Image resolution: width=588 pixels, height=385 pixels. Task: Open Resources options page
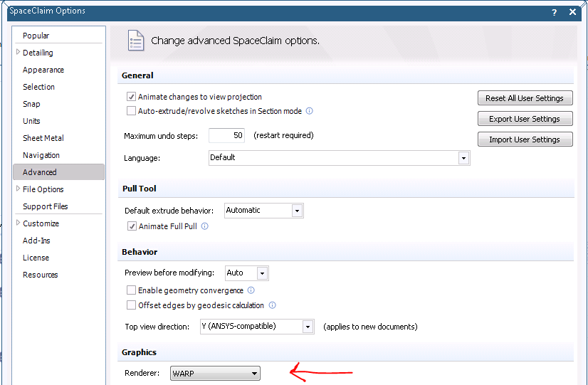(40, 275)
